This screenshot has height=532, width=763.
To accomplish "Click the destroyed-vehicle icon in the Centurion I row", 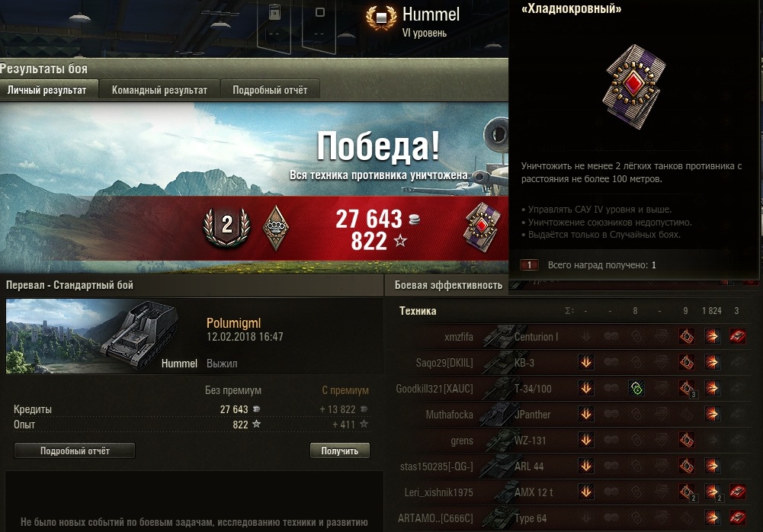I will pyautogui.click(x=737, y=336).
